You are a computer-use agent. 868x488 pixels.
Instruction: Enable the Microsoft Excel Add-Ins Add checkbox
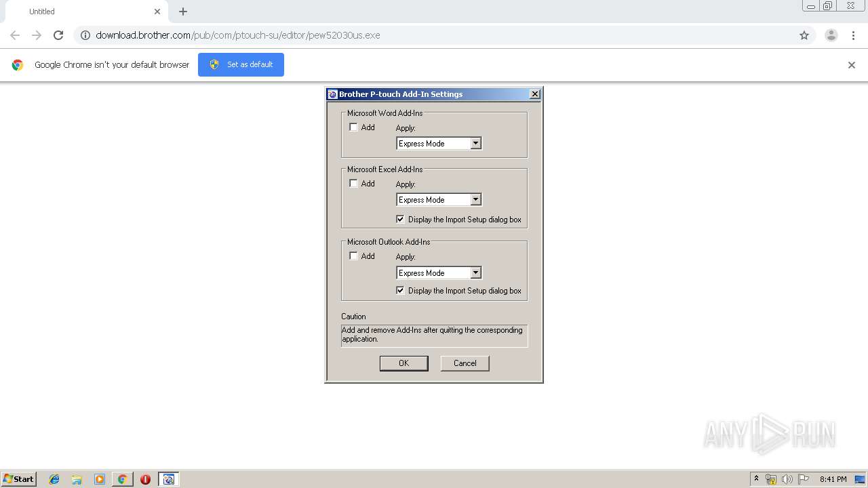point(353,183)
